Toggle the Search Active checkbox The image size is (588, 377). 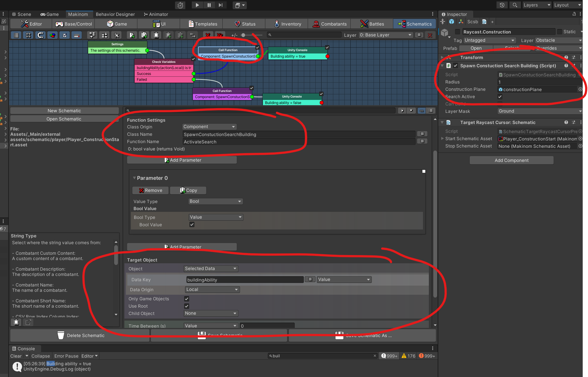coord(500,97)
